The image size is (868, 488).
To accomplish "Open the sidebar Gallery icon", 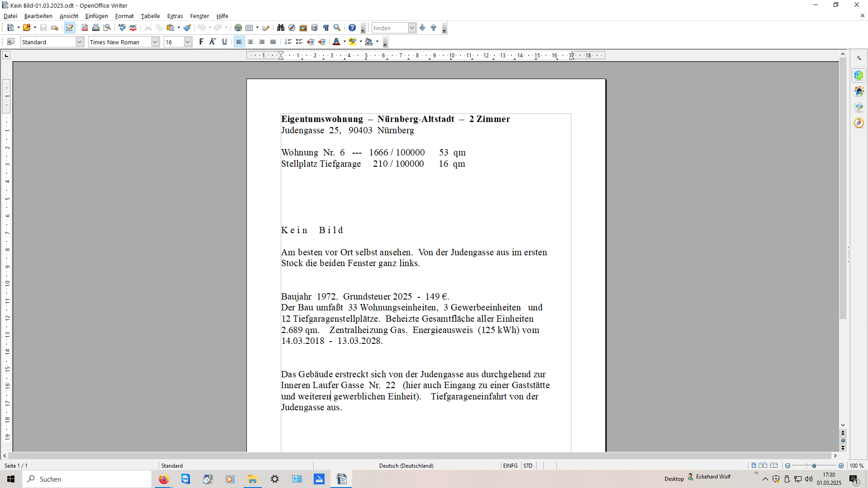I will [x=859, y=107].
